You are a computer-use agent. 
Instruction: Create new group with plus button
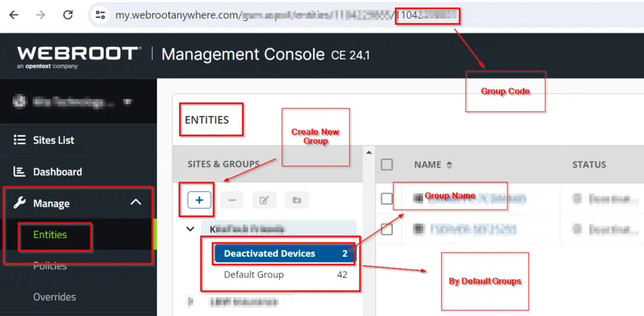point(199,200)
